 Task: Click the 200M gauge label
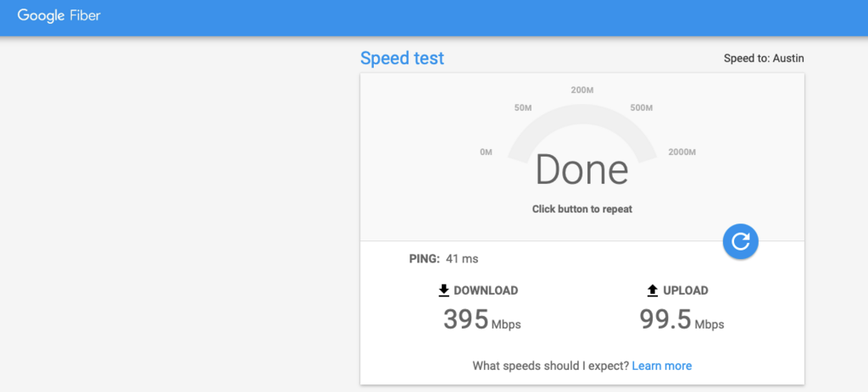tap(581, 90)
